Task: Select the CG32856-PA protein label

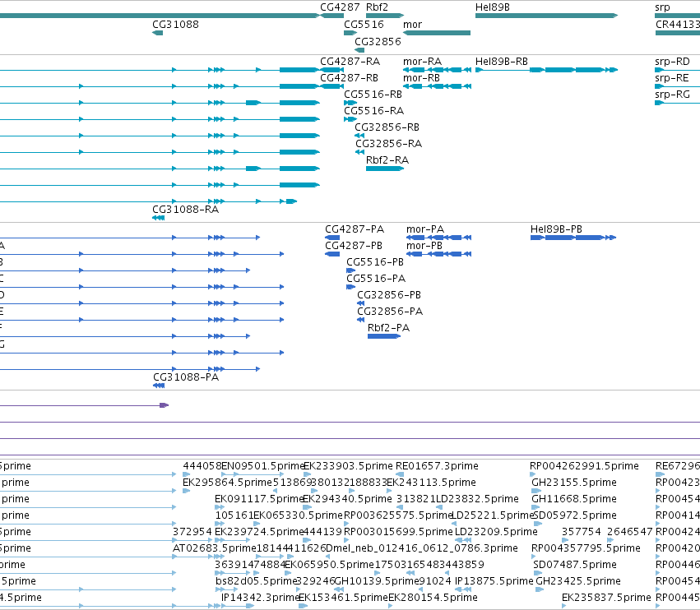Action: click(x=390, y=312)
